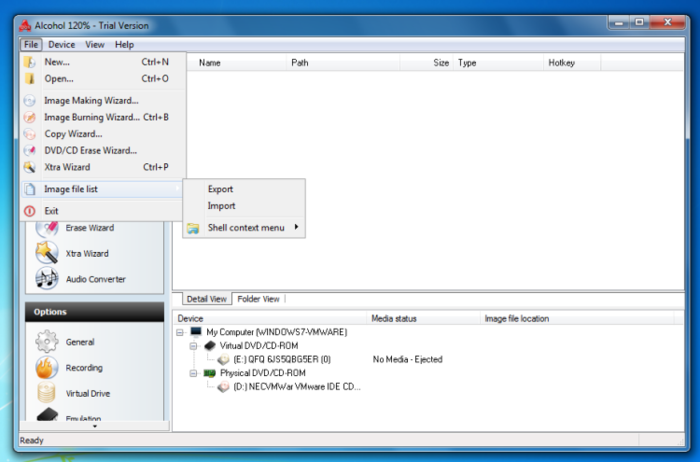Open Xtra Wizard from the sidebar star icon
This screenshot has width=700, height=462.
tap(47, 253)
